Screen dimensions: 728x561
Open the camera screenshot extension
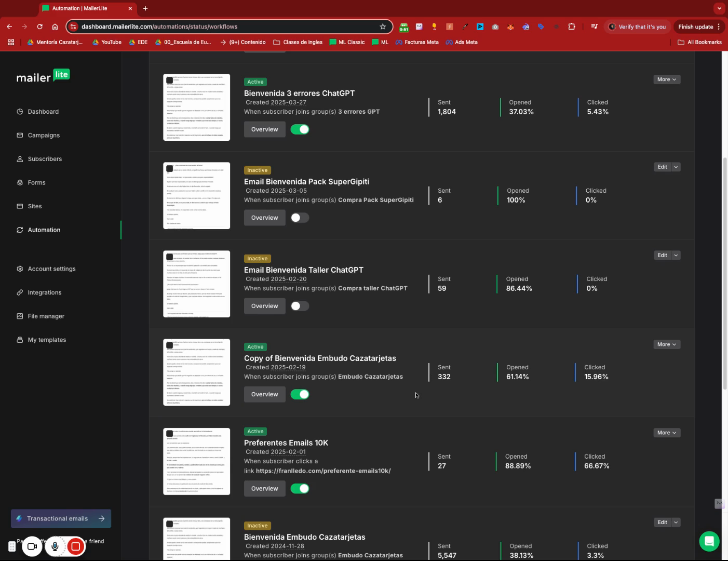(x=495, y=26)
